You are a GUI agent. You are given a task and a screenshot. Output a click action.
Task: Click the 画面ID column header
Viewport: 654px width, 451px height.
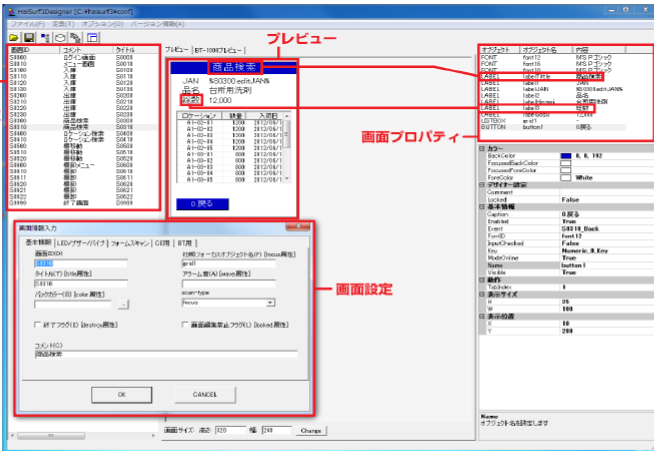pyautogui.click(x=33, y=50)
